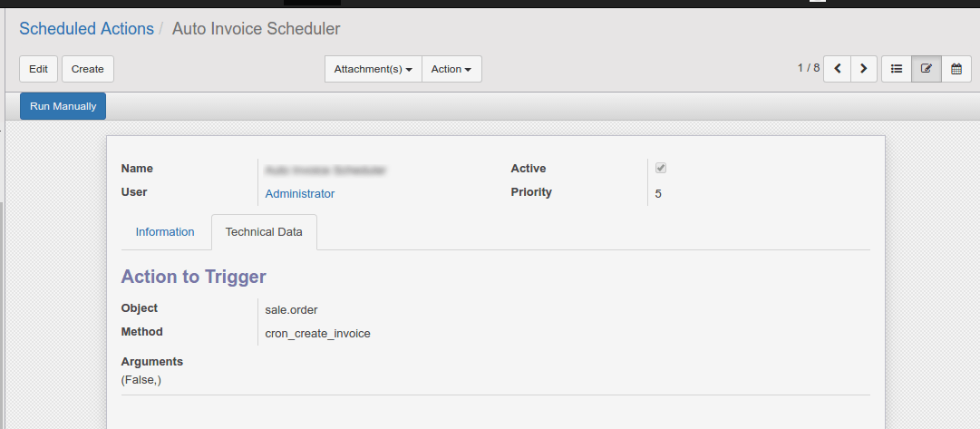Open the Administrator user link
Viewport: 980px width, 429px height.
click(299, 194)
